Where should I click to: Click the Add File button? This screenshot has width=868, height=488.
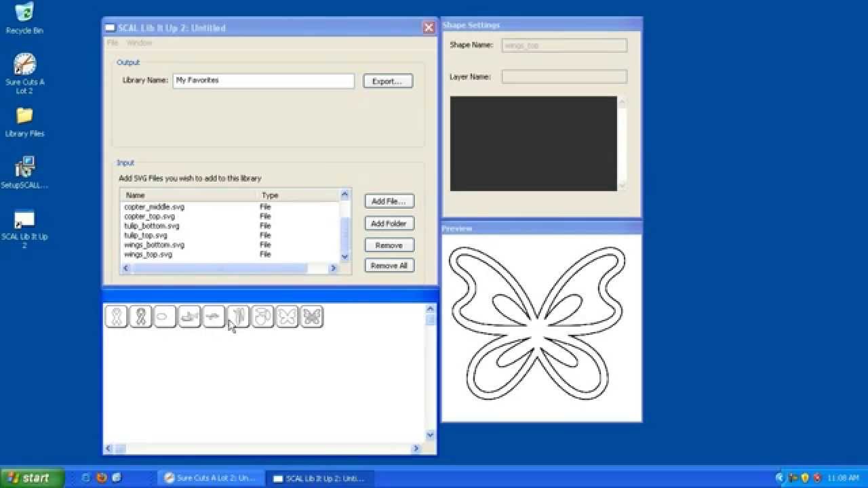389,201
